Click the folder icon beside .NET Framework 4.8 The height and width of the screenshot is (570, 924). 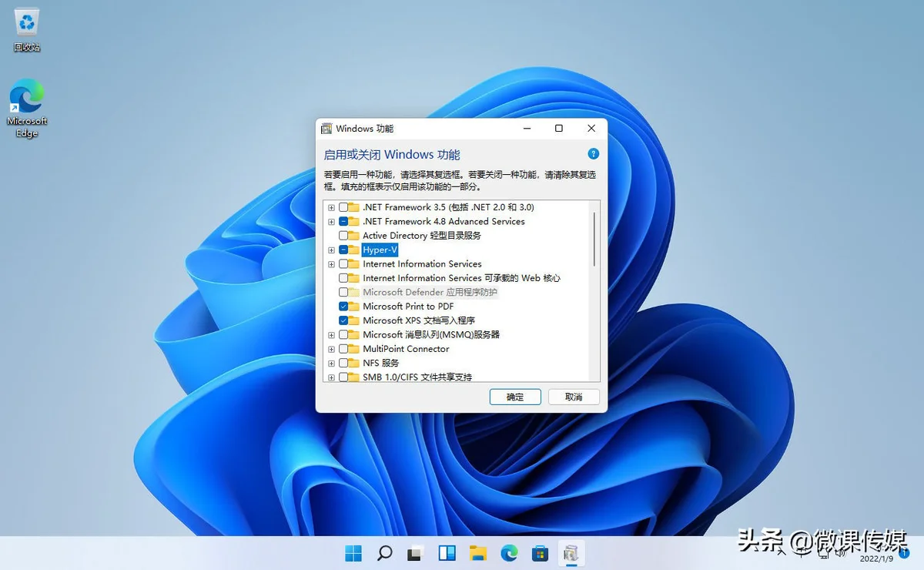tap(354, 221)
